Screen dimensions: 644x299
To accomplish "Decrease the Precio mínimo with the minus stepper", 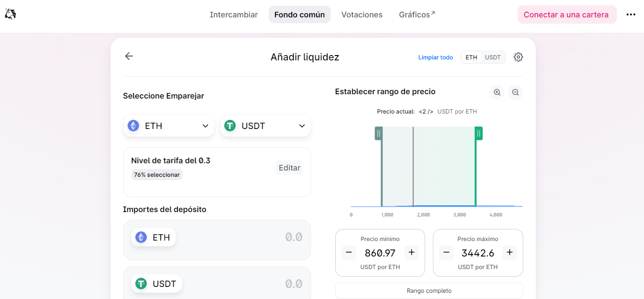I will [x=348, y=252].
